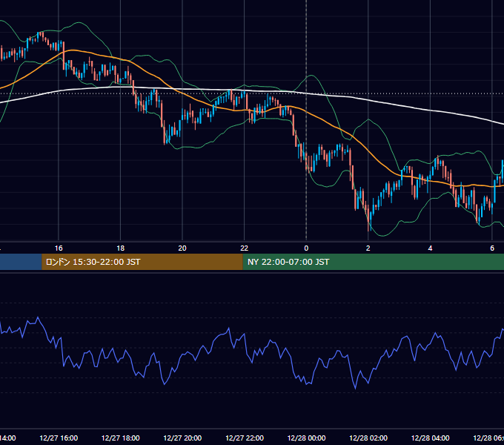Click the 22 hour label on the time axis
Screen dimensions: 504x445
coord(245,248)
